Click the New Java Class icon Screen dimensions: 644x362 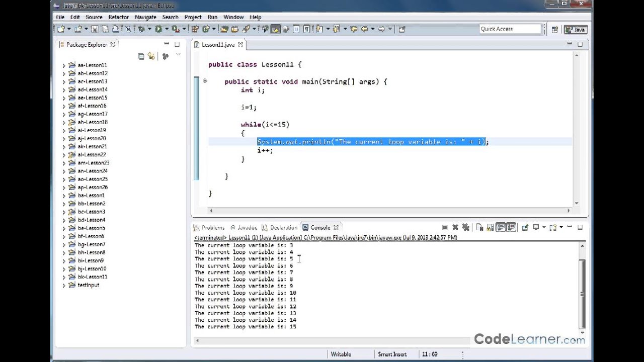click(x=205, y=29)
